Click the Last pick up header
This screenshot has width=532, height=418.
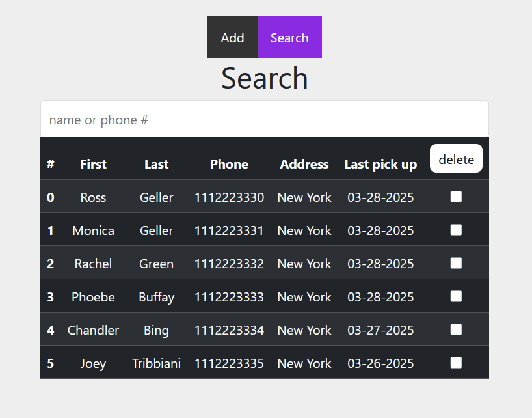(380, 164)
